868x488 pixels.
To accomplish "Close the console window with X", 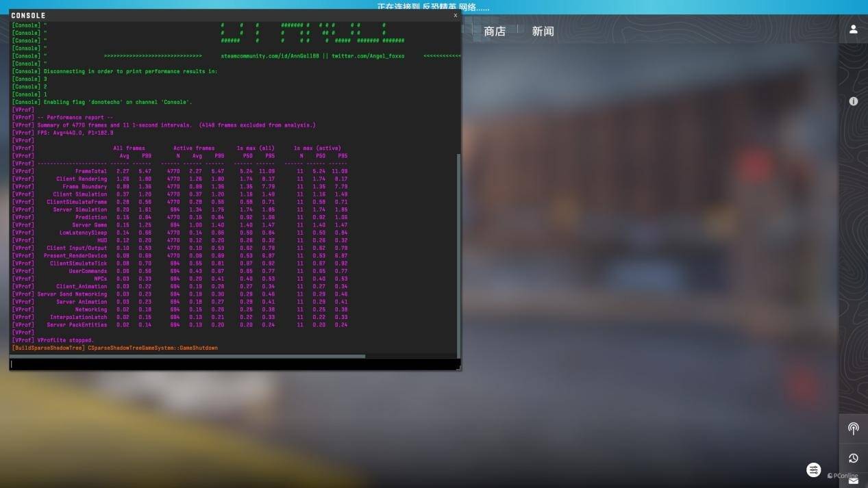I will (455, 15).
